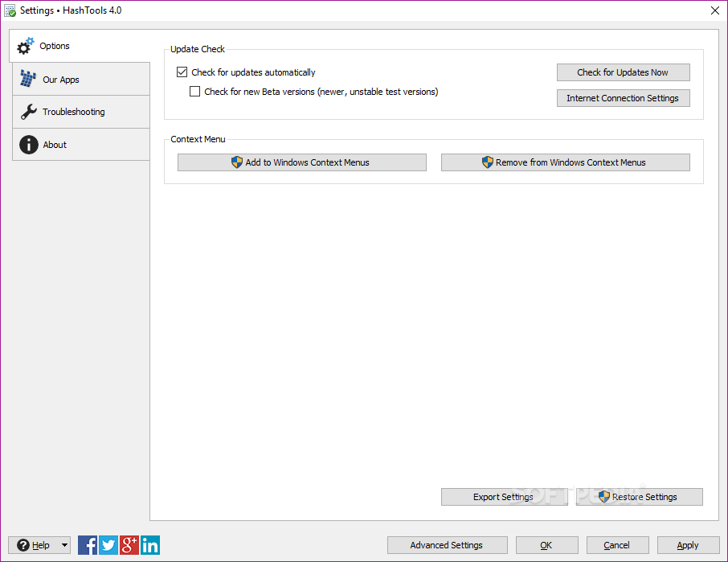Go to the About tab
Image resolution: width=728 pixels, height=562 pixels.
[x=81, y=145]
